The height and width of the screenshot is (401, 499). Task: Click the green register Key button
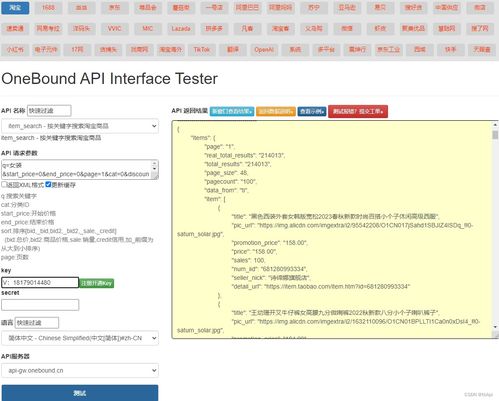[x=97, y=283]
